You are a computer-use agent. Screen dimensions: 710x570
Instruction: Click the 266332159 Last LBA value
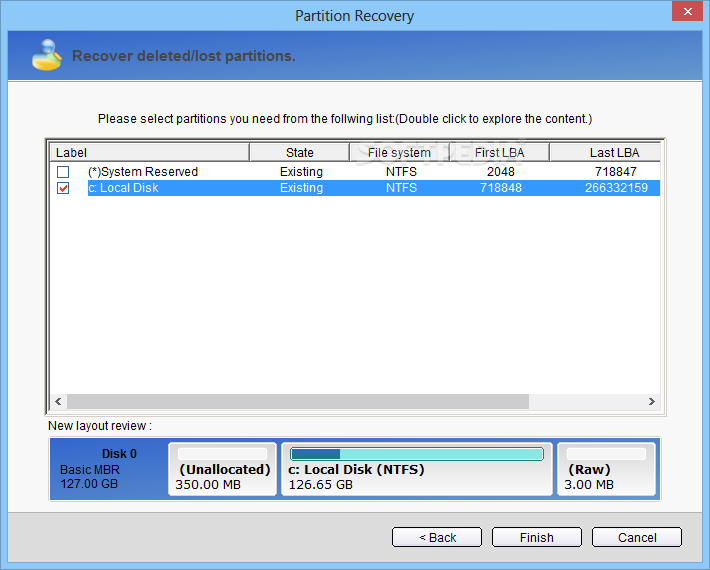click(616, 188)
